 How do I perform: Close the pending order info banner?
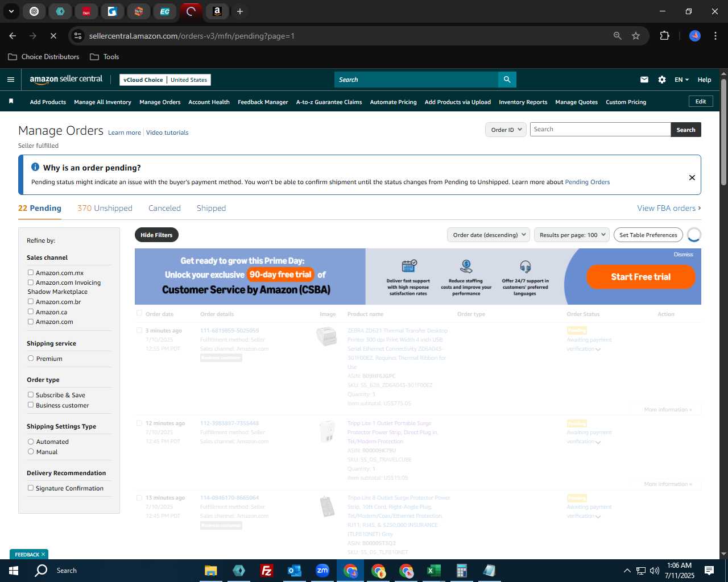[x=692, y=177]
